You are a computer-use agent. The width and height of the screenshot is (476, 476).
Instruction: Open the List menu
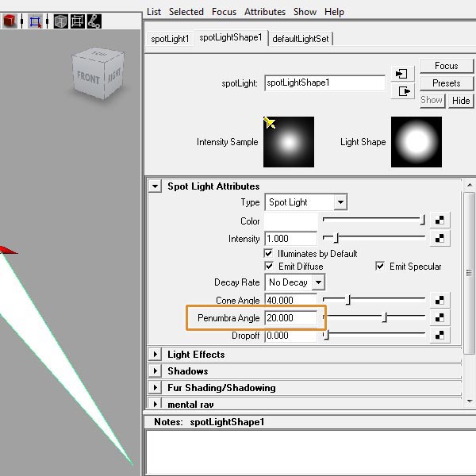[x=154, y=12]
